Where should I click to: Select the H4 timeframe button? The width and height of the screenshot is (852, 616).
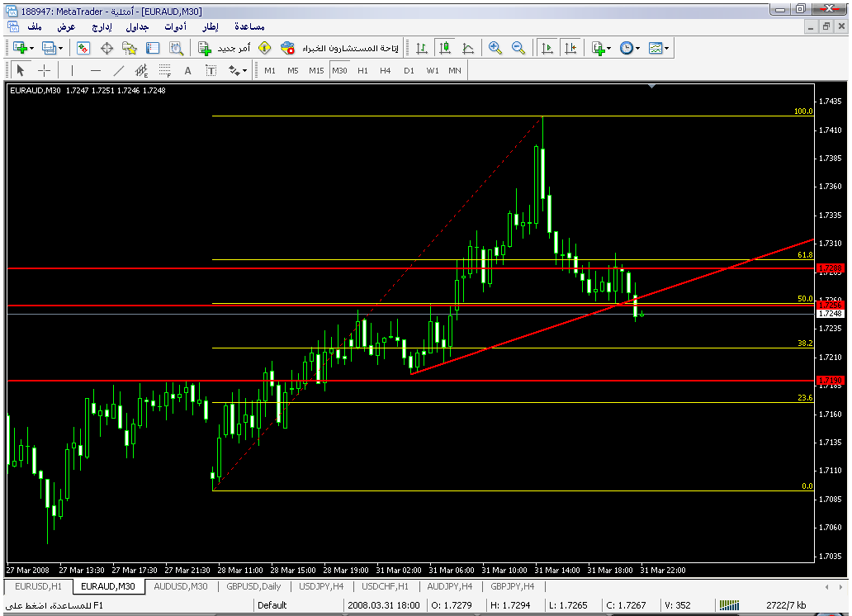point(386,70)
